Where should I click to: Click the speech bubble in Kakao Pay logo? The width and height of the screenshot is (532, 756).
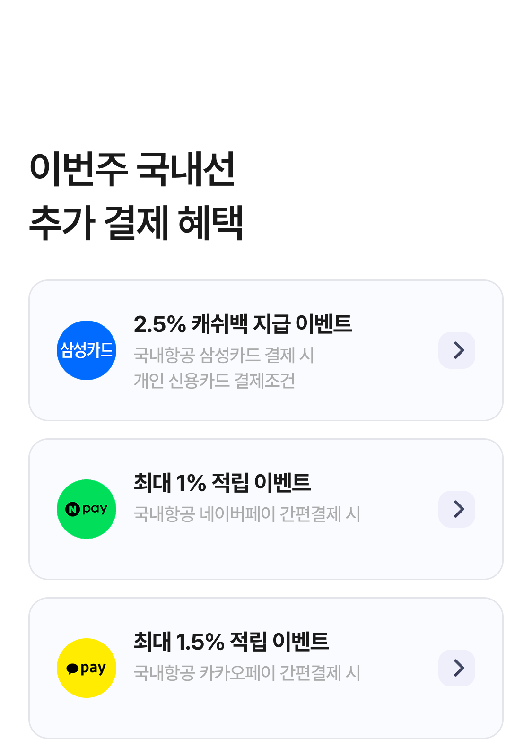pyautogui.click(x=72, y=669)
